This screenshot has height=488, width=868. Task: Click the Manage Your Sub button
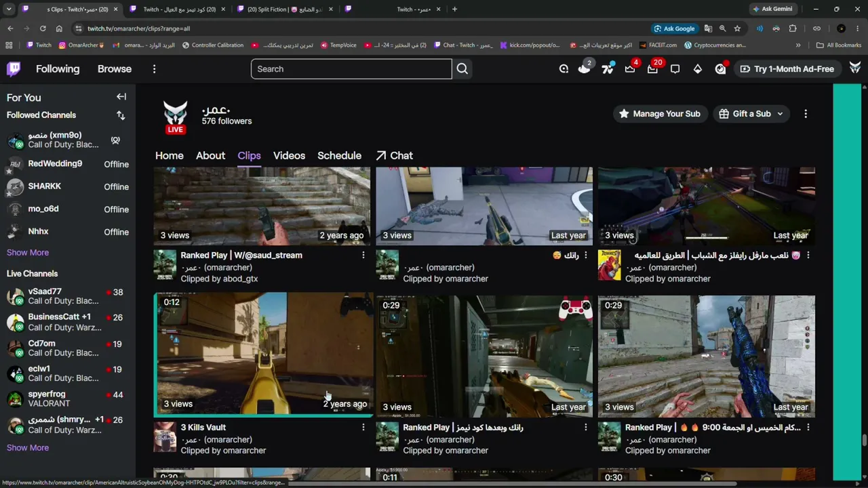point(659,114)
